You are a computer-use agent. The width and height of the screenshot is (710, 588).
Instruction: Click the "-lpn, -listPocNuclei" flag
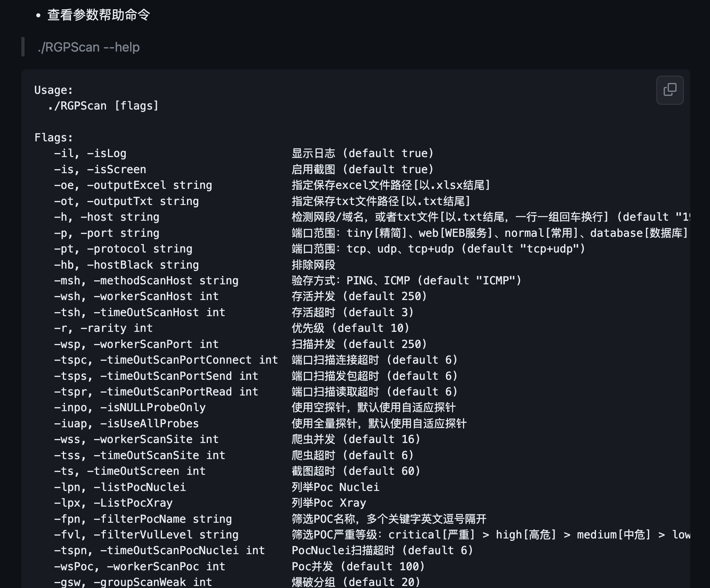point(120,487)
